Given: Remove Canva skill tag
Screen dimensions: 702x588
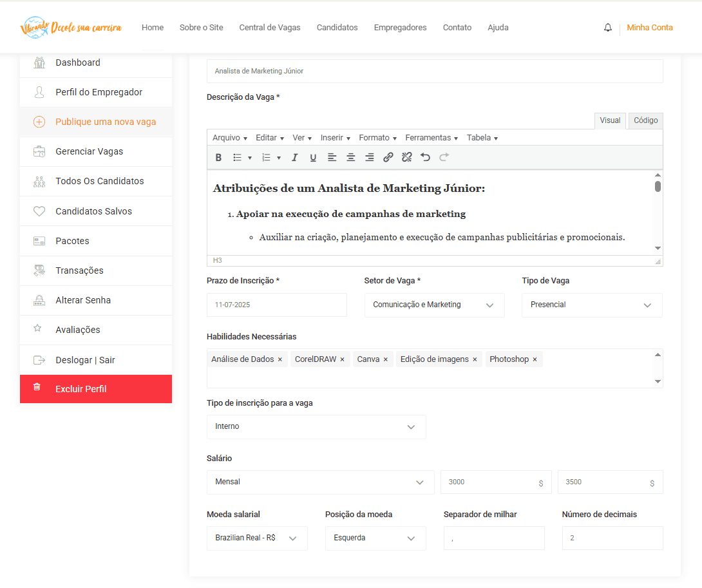Looking at the screenshot, I should point(386,359).
